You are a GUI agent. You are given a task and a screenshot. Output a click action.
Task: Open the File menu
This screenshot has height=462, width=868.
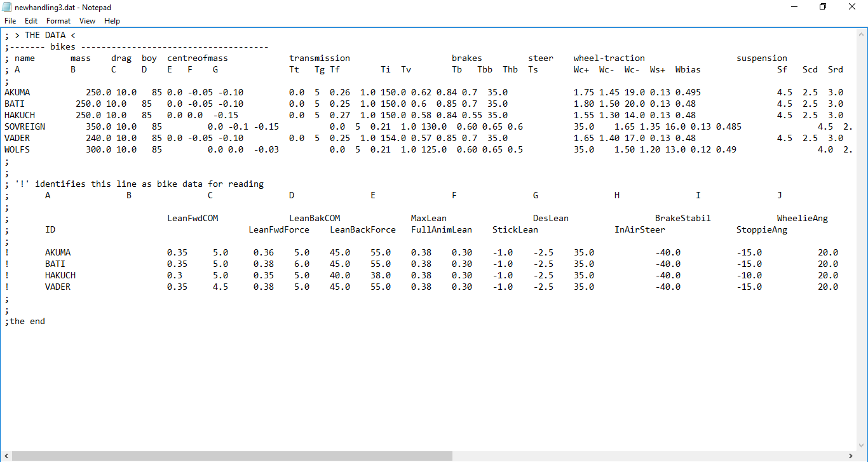[x=10, y=20]
